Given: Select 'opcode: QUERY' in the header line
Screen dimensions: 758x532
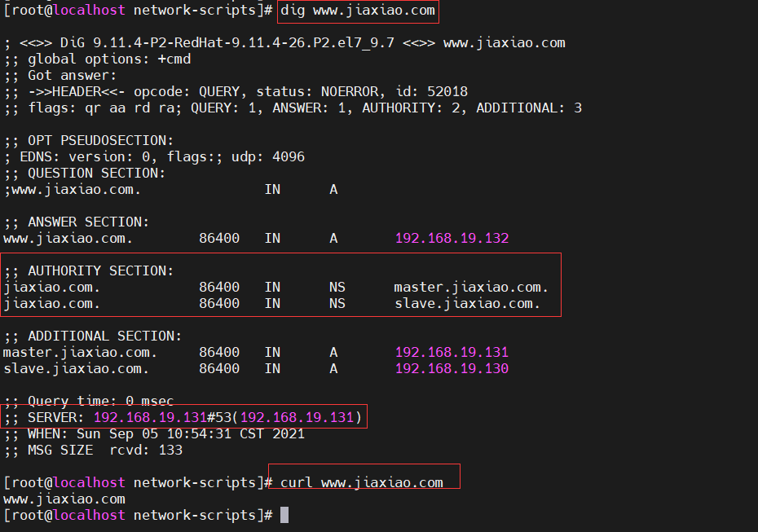Looking at the screenshot, I should [x=187, y=92].
